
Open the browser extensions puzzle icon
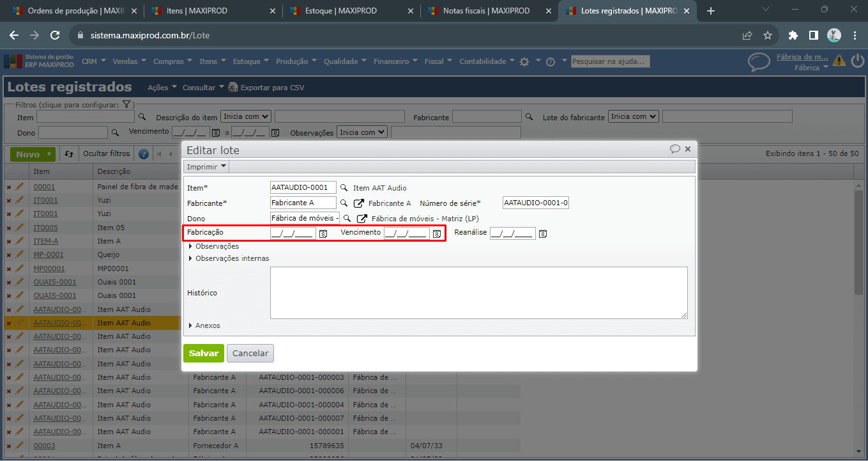coord(793,35)
